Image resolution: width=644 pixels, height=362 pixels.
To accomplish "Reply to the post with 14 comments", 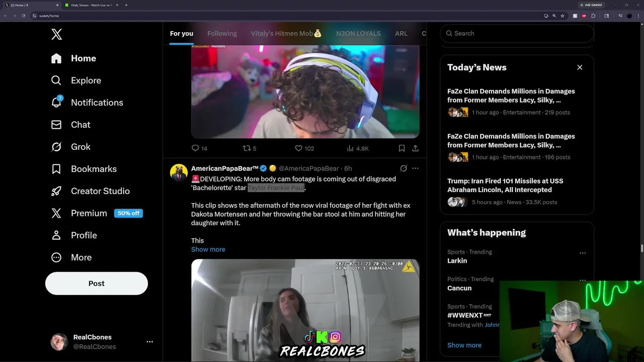I will click(x=199, y=148).
